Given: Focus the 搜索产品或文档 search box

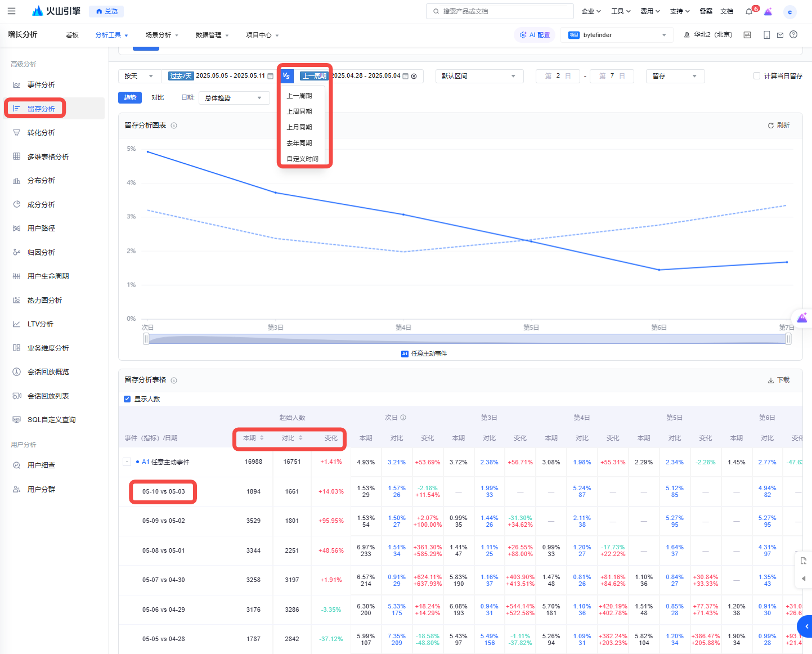Looking at the screenshot, I should 500,11.
